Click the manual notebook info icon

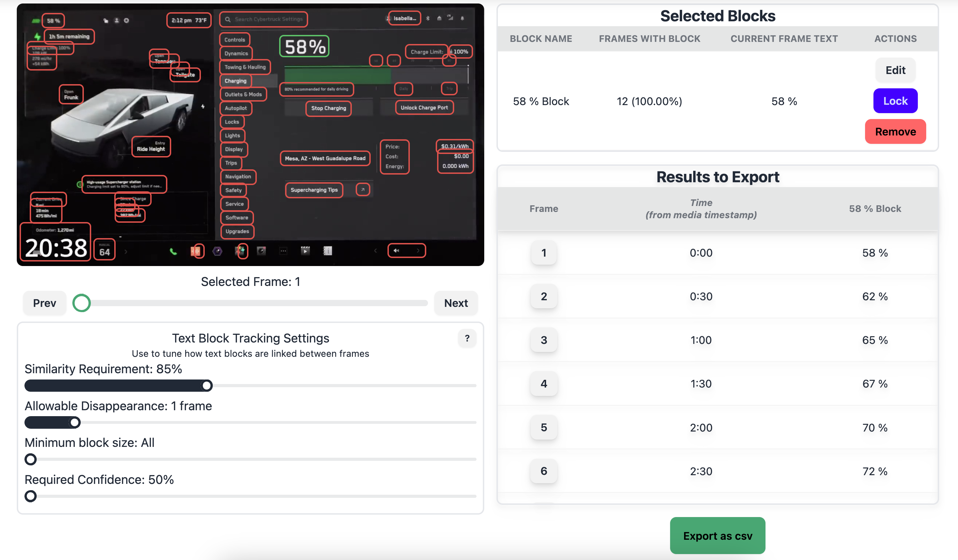pyautogui.click(x=327, y=251)
